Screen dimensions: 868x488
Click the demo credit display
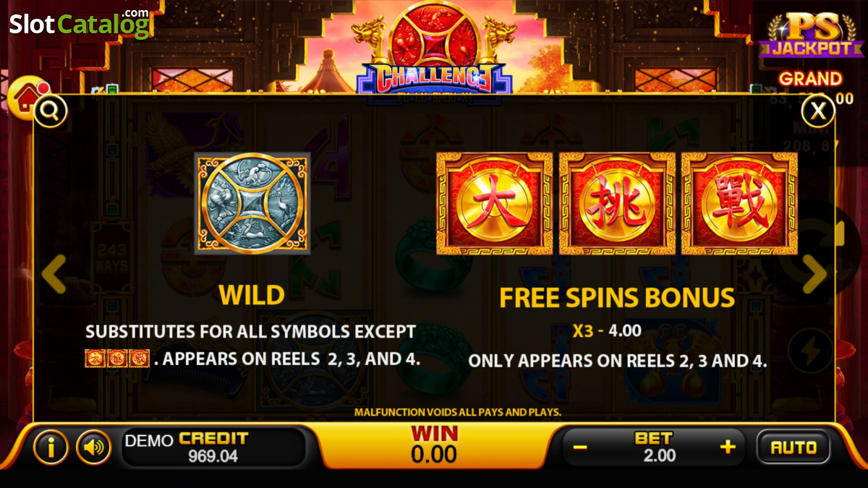(x=213, y=448)
